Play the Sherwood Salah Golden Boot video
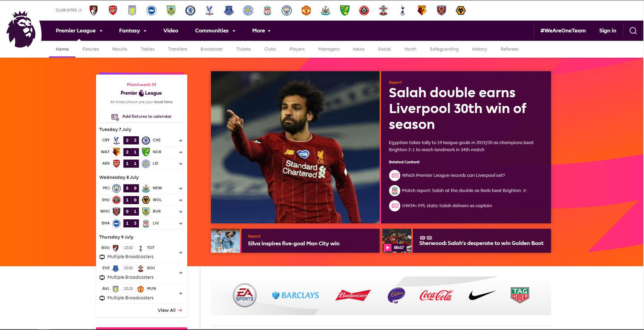The image size is (644, 330). click(x=387, y=247)
